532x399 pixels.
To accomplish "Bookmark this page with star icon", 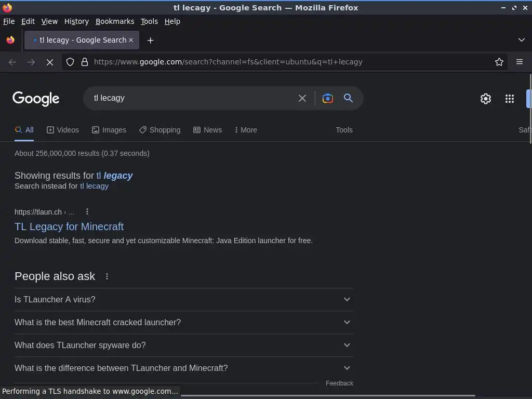I will (499, 62).
